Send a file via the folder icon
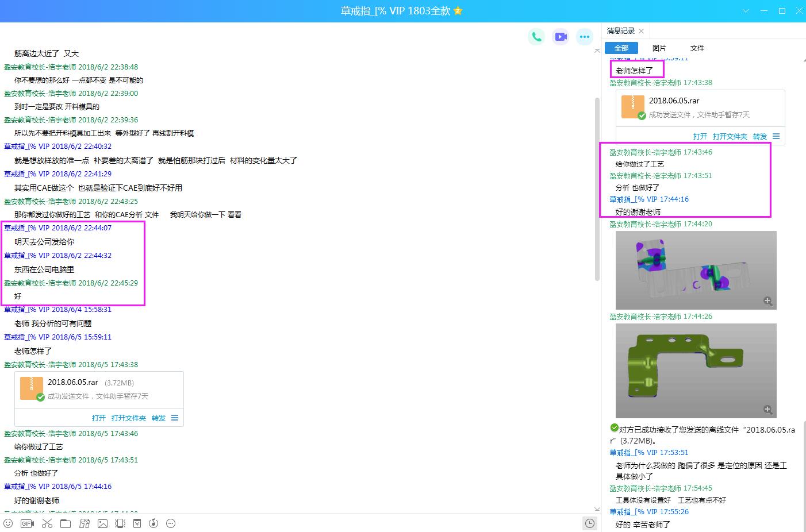 [66, 523]
